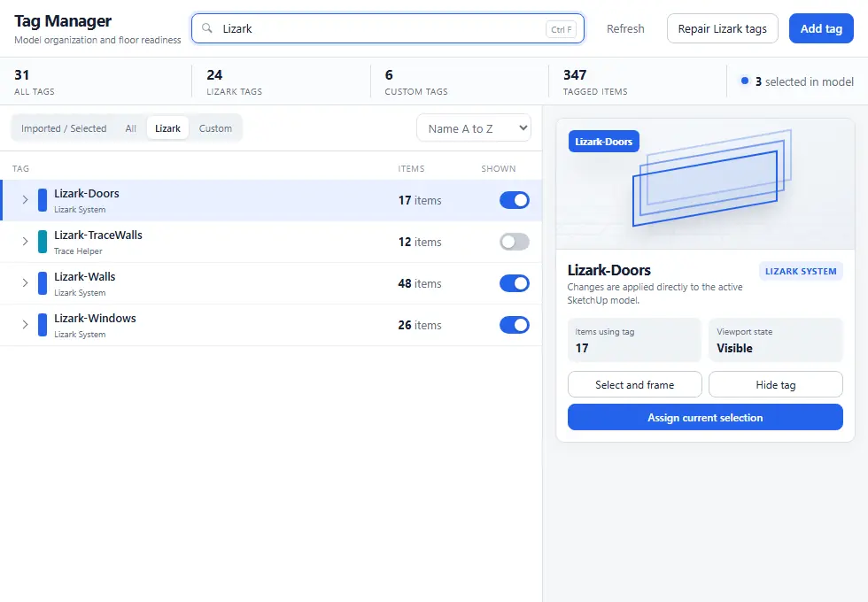Click the ITEMS column header
868x602 pixels.
point(411,168)
